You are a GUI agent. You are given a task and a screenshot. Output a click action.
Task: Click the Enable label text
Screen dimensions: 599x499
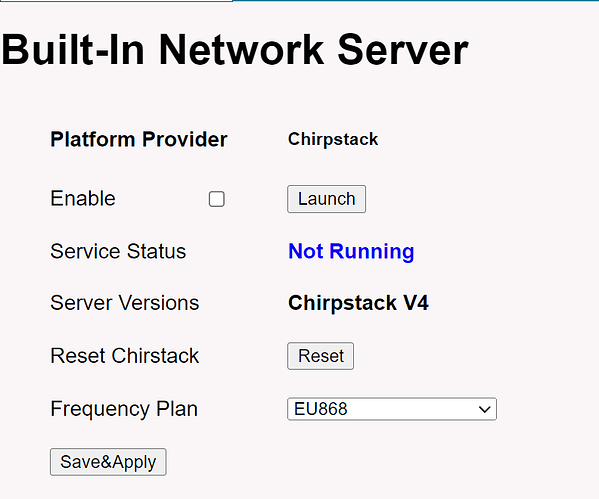point(83,199)
